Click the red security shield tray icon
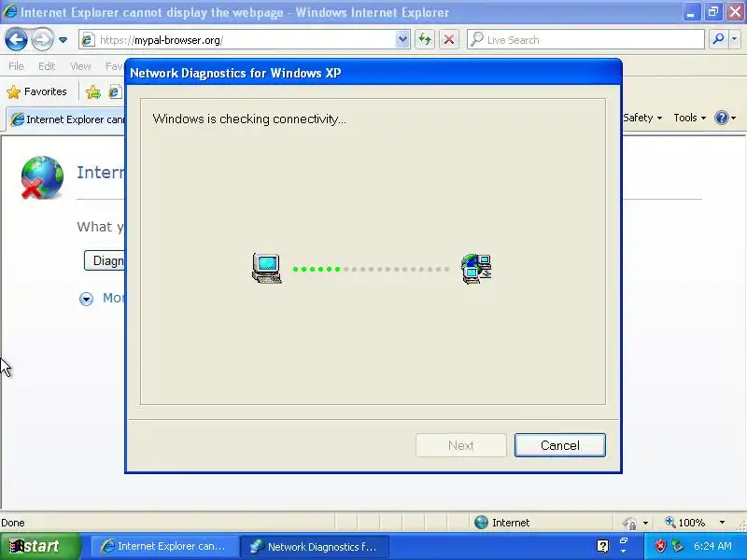This screenshot has width=747, height=560. pos(660,546)
